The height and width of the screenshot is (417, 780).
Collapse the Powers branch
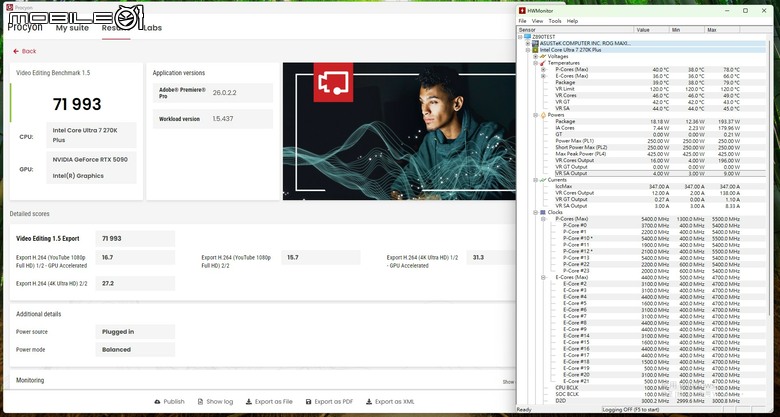click(x=536, y=115)
